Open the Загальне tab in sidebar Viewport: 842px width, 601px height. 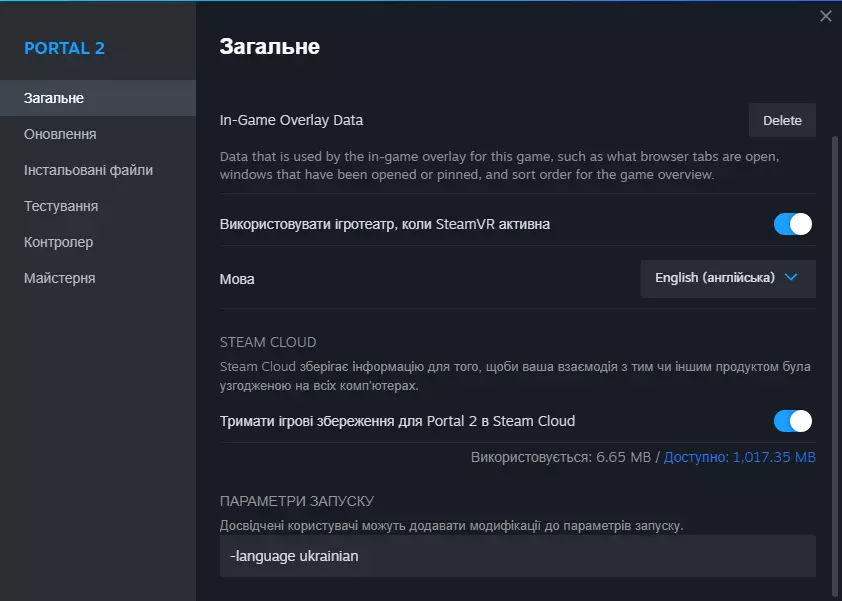click(54, 98)
